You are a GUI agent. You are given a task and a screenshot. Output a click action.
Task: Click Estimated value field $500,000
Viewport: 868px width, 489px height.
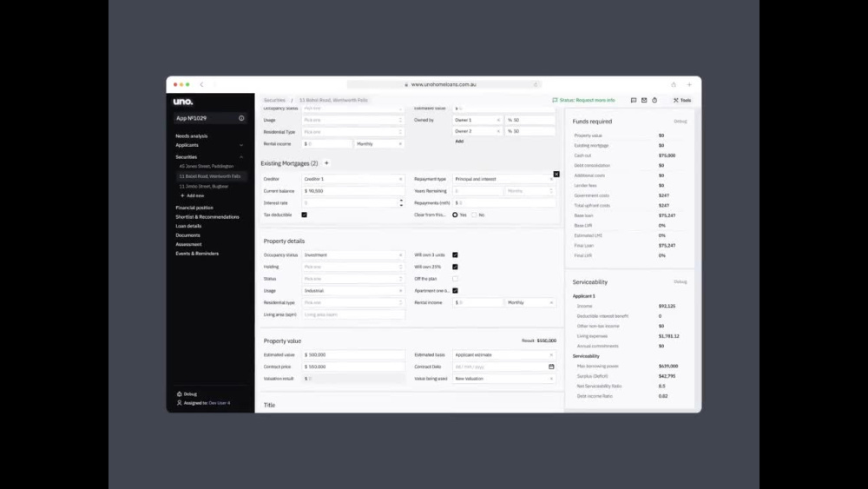[352, 355]
